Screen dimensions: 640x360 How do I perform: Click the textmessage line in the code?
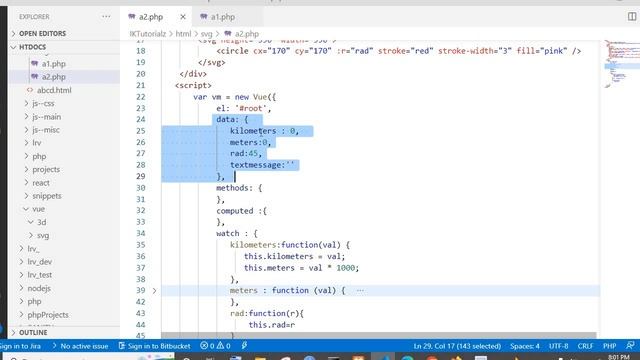pos(262,165)
